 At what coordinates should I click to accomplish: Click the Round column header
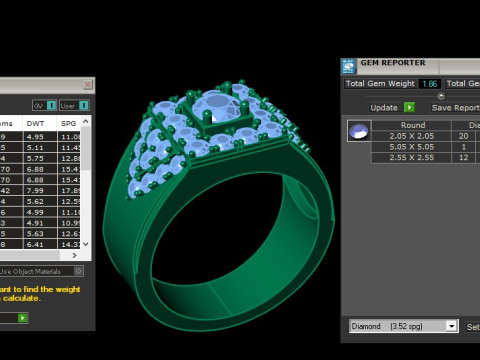(x=413, y=125)
